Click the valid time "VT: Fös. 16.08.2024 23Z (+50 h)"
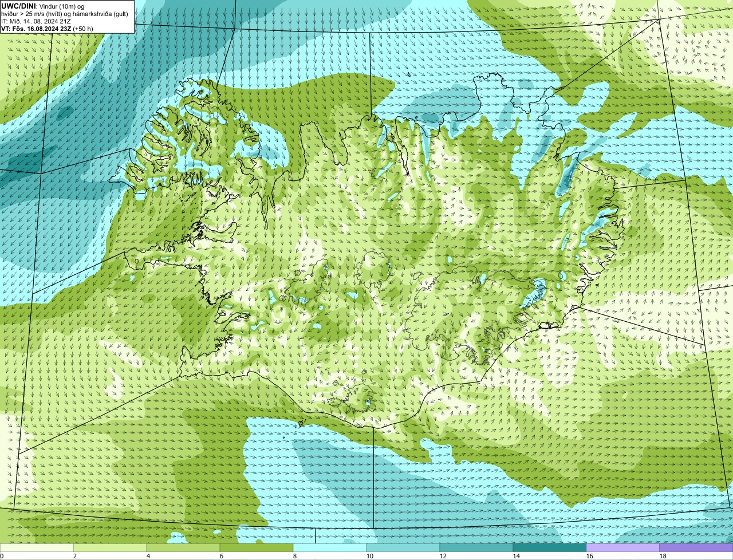 click(x=47, y=28)
